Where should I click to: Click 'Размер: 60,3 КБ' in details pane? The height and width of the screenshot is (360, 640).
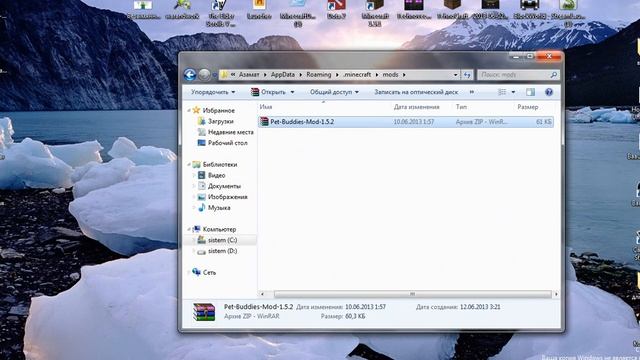343,316
